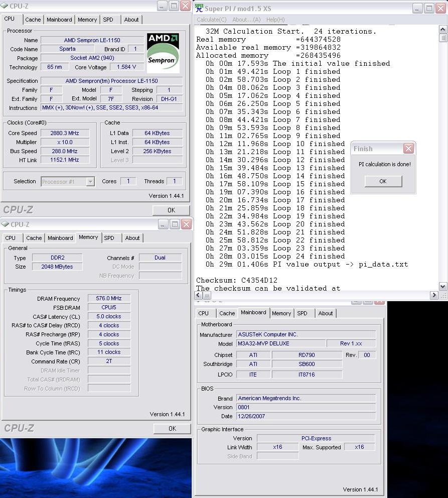This screenshot has height=498, width=448.
Task: Click Super PI scroll down arrow
Action: pos(443,287)
